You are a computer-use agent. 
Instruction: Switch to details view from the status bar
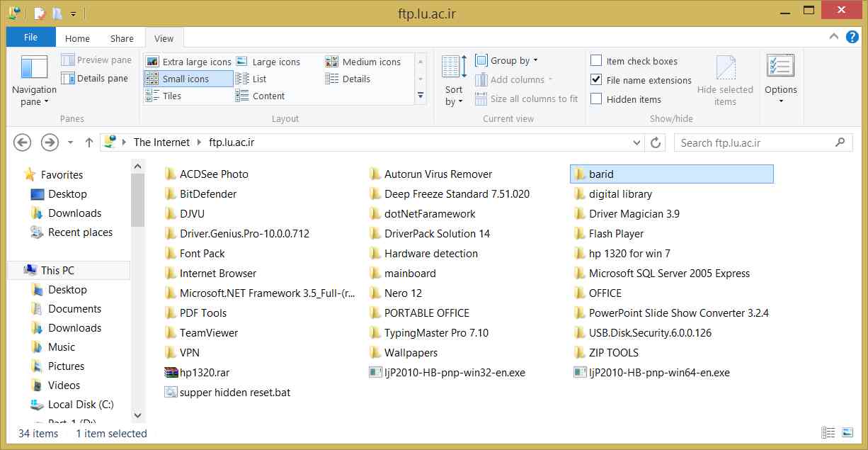pos(828,433)
